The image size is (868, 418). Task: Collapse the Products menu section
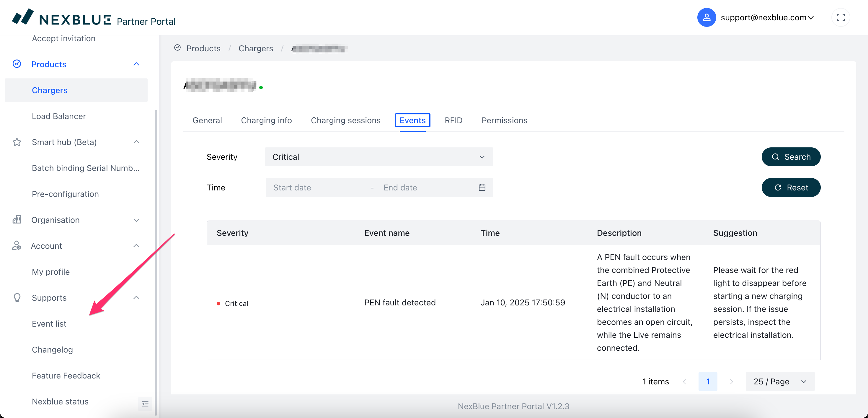click(x=136, y=64)
